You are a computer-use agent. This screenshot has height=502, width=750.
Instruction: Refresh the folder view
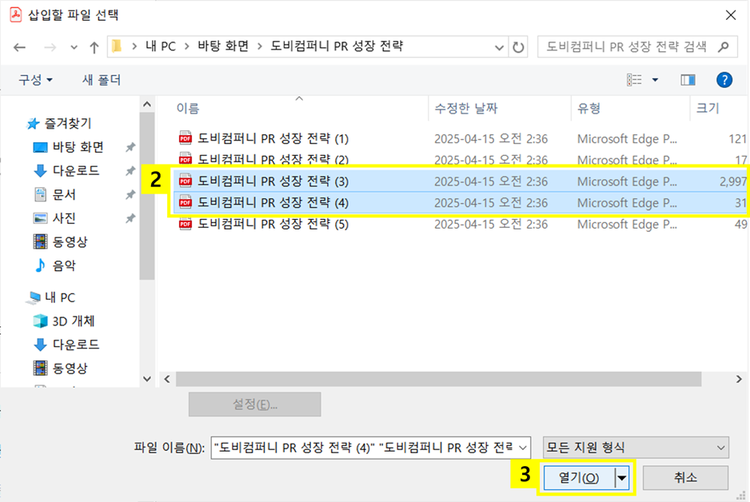tap(518, 47)
